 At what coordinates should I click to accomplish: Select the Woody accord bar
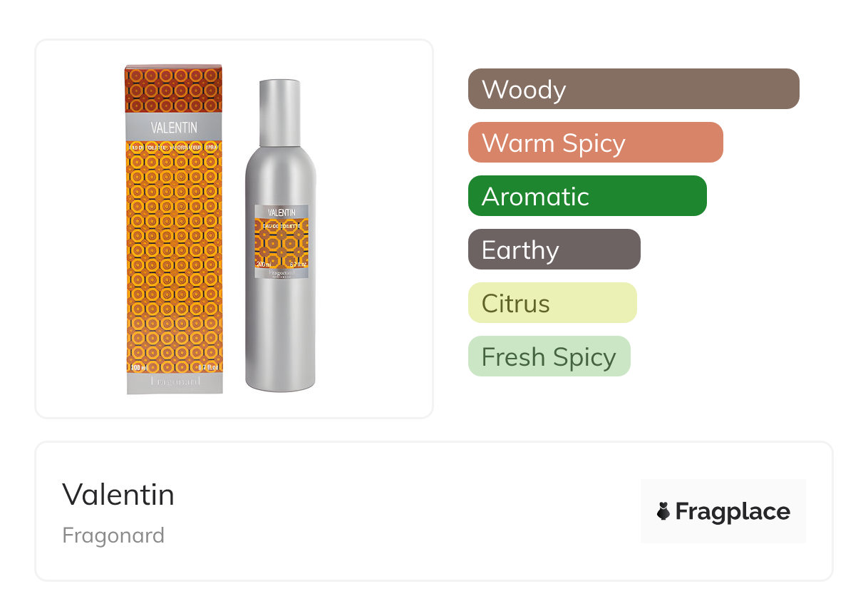point(633,89)
